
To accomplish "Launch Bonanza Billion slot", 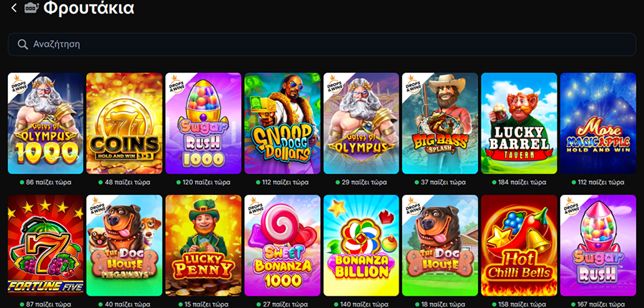I will 361,246.
